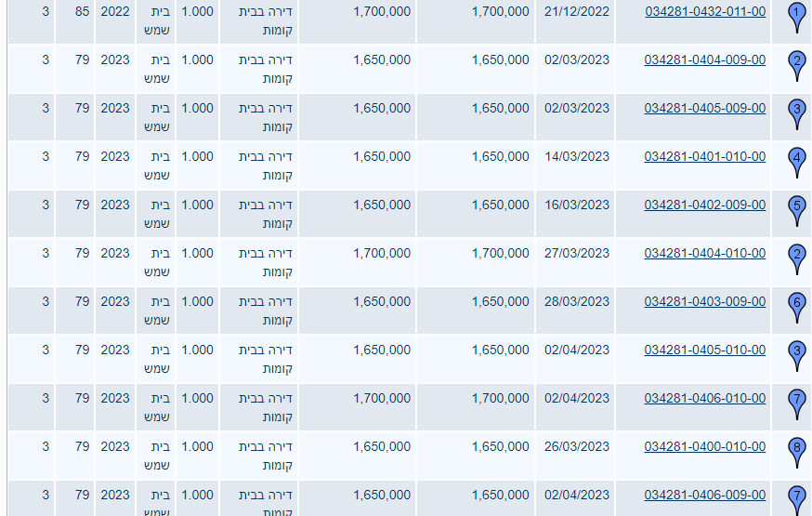Click map pin number 8
812x516 pixels.
[x=796, y=450]
